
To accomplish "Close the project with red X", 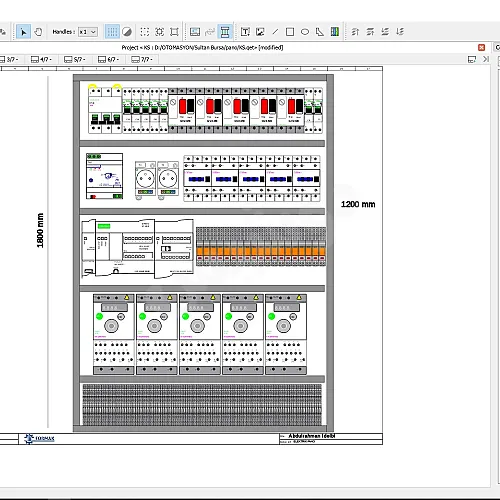I will coord(481,48).
